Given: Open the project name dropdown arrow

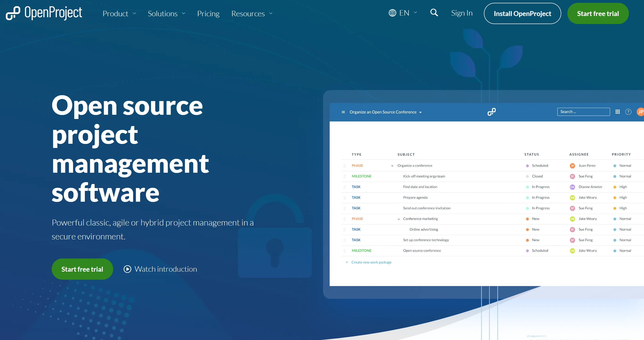Looking at the screenshot, I should 421,112.
